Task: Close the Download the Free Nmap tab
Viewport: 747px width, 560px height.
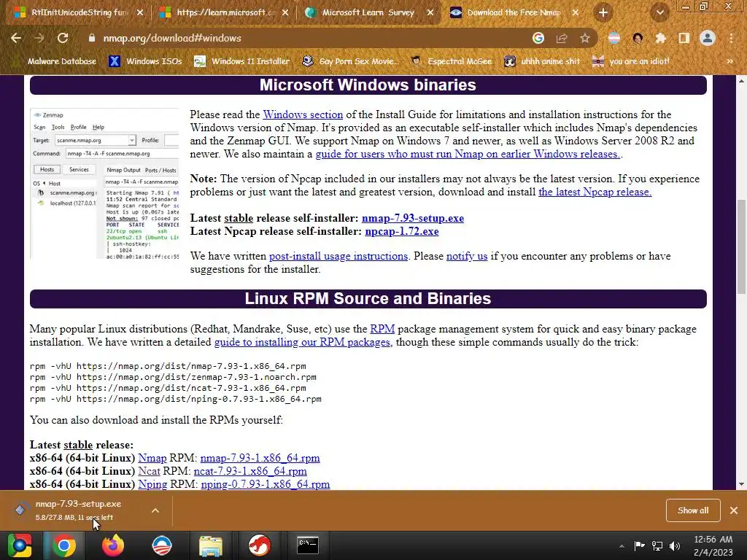Action: 576,13
